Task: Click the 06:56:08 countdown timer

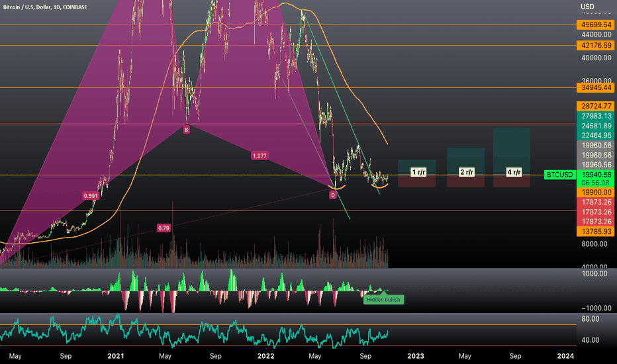Action: tap(596, 183)
